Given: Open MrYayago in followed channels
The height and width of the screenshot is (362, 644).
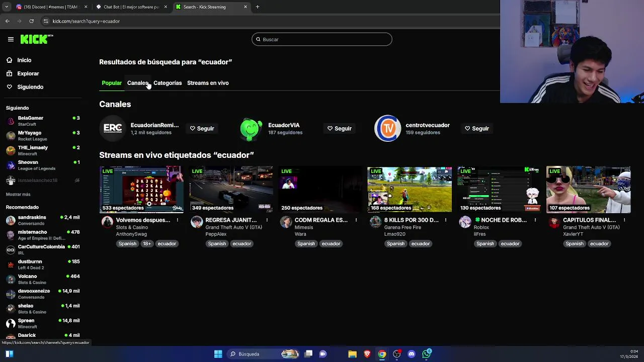Looking at the screenshot, I should (x=43, y=136).
